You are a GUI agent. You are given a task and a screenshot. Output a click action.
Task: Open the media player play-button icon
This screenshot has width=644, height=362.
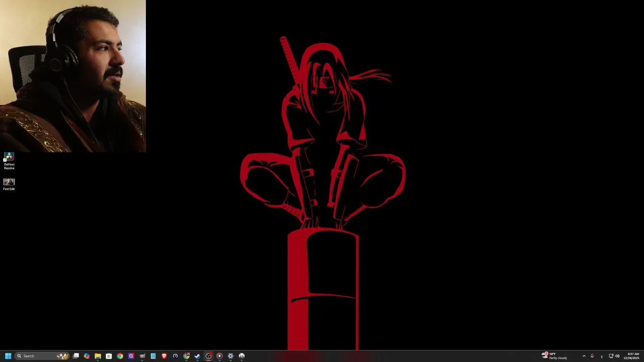pyautogui.click(x=219, y=356)
